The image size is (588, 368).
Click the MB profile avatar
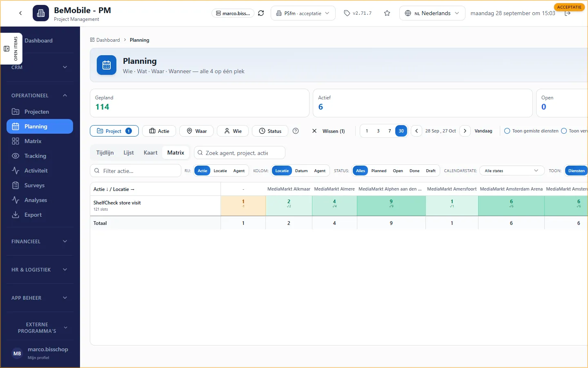point(17,353)
